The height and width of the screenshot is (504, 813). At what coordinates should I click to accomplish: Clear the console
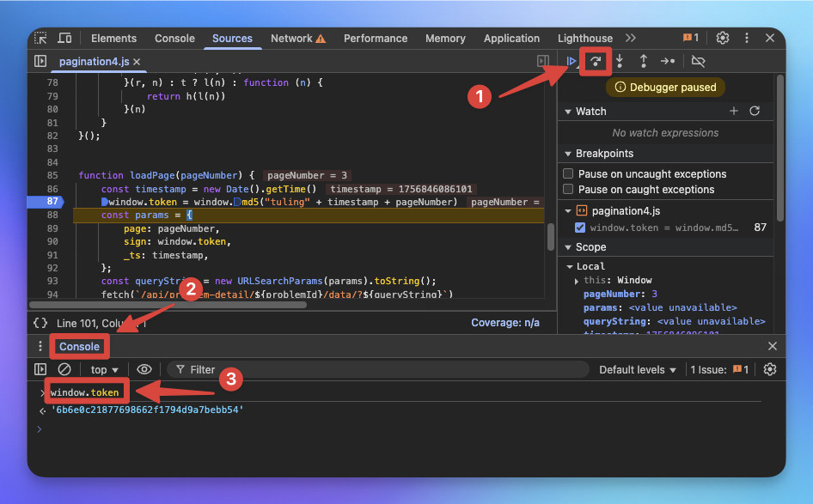pyautogui.click(x=64, y=369)
